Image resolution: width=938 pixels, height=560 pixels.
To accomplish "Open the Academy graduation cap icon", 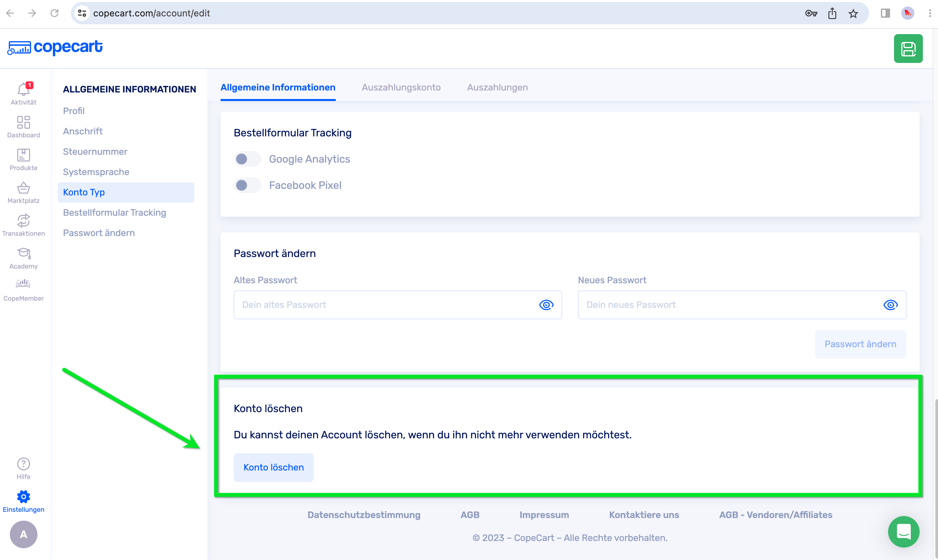I will 23,253.
